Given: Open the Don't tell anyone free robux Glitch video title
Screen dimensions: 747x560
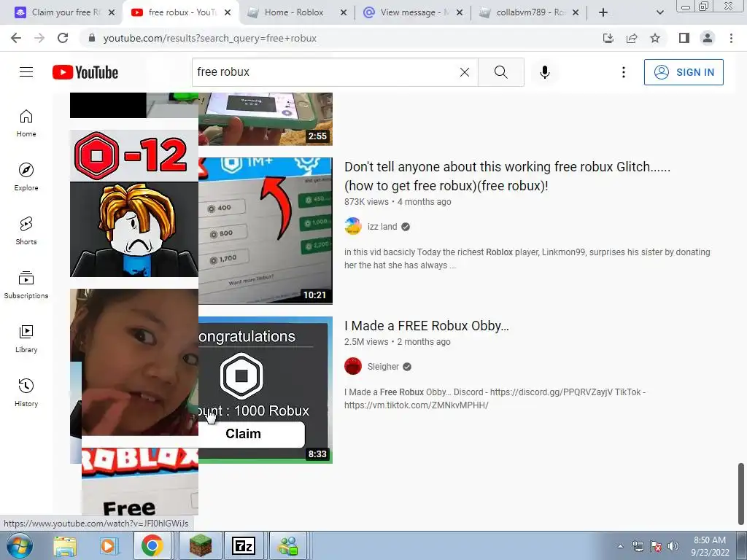Looking at the screenshot, I should click(507, 176).
